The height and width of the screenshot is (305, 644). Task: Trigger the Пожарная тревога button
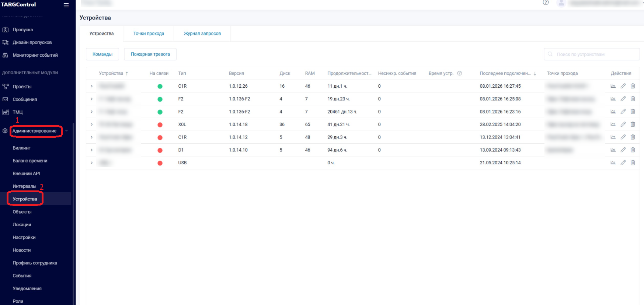[x=150, y=54]
